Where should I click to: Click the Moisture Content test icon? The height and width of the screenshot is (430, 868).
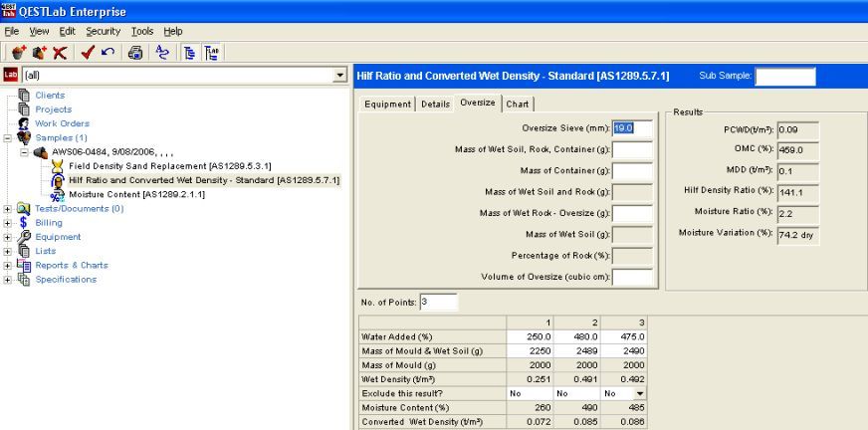click(58, 194)
